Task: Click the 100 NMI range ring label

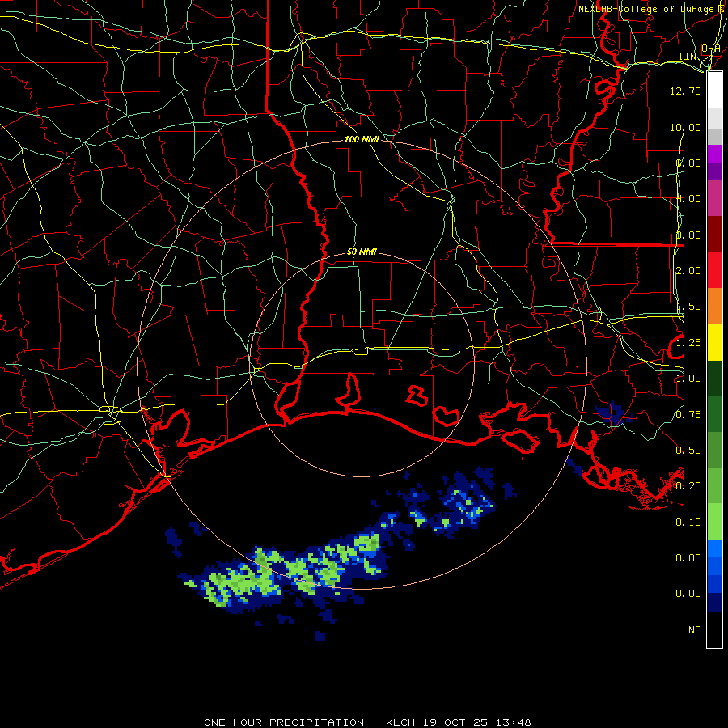Action: (x=362, y=139)
